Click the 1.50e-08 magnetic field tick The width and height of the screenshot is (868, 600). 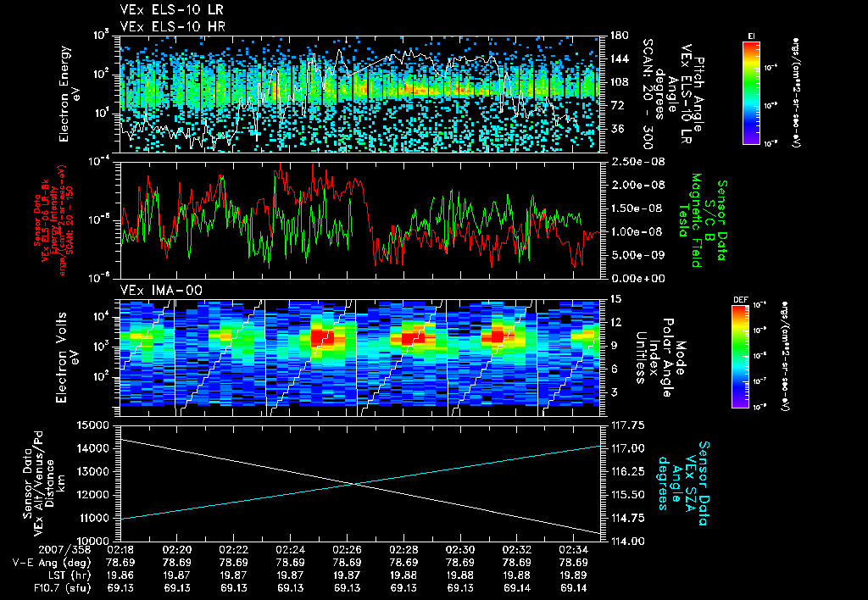click(x=637, y=208)
